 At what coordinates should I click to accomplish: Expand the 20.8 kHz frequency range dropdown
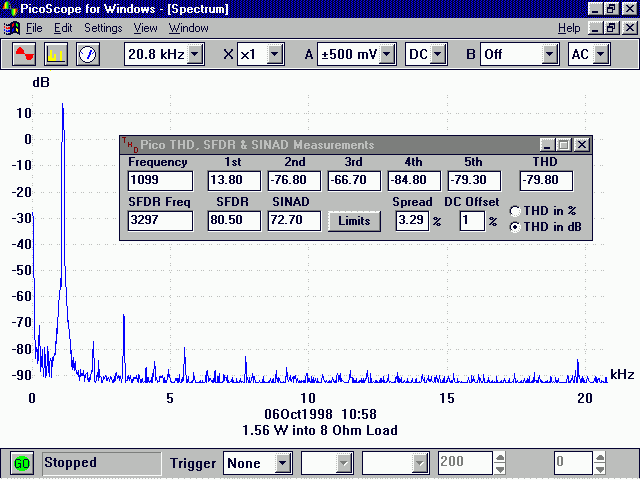tap(196, 54)
